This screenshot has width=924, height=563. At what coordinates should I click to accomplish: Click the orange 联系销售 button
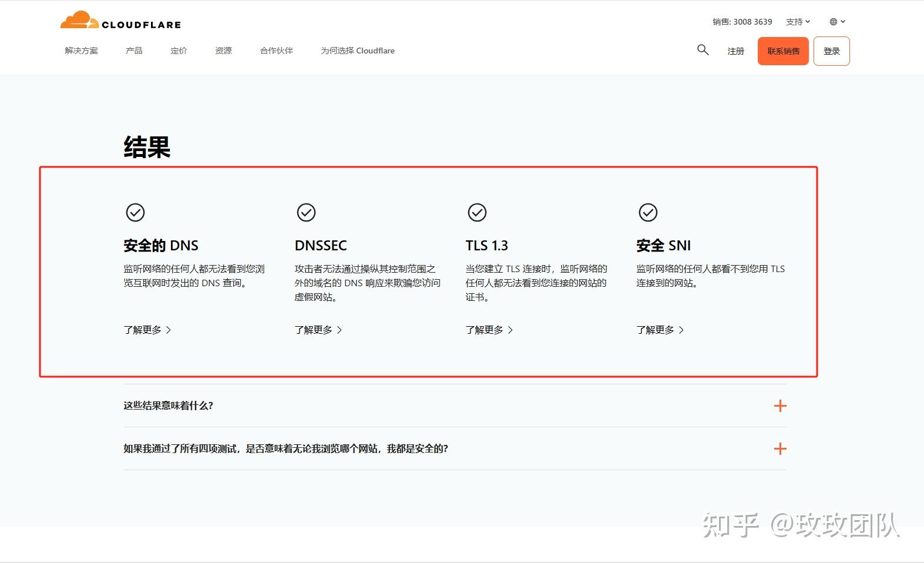tap(783, 51)
